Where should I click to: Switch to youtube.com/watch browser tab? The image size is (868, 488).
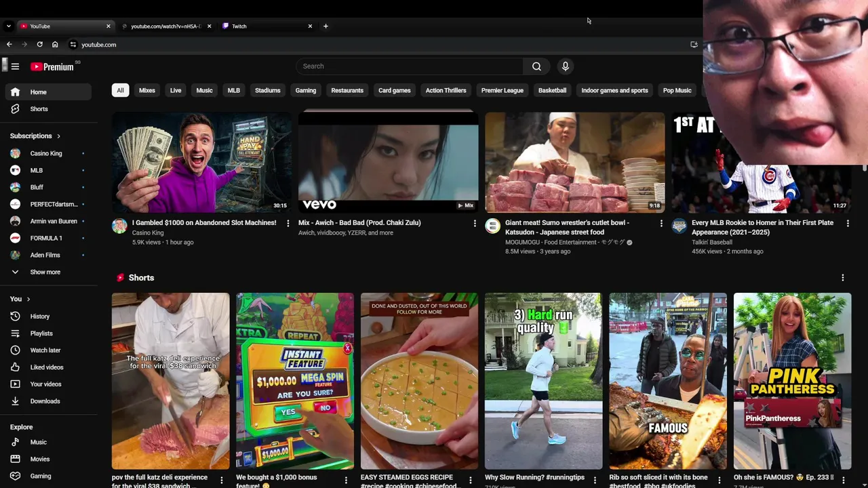click(x=166, y=26)
